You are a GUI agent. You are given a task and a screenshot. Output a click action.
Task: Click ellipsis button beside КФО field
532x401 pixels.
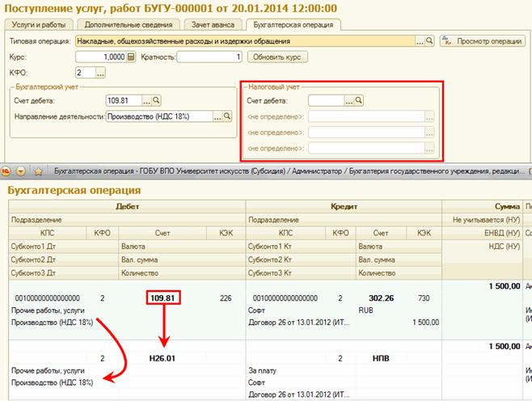click(x=101, y=74)
